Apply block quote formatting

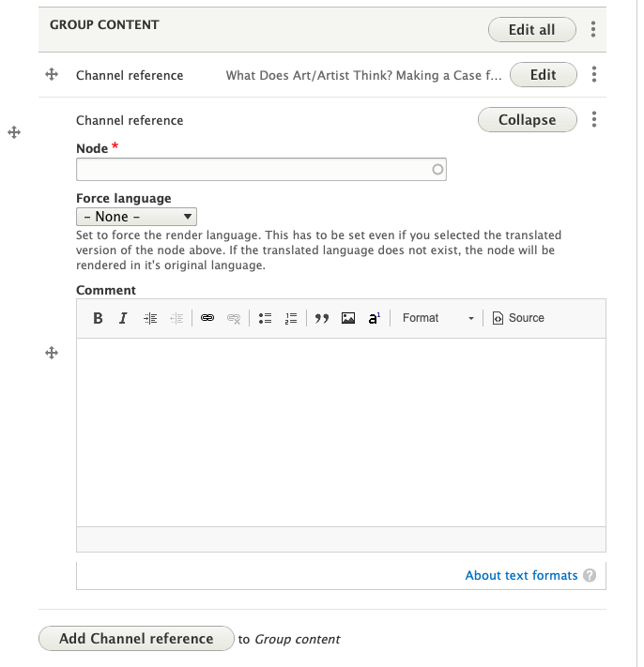(322, 318)
